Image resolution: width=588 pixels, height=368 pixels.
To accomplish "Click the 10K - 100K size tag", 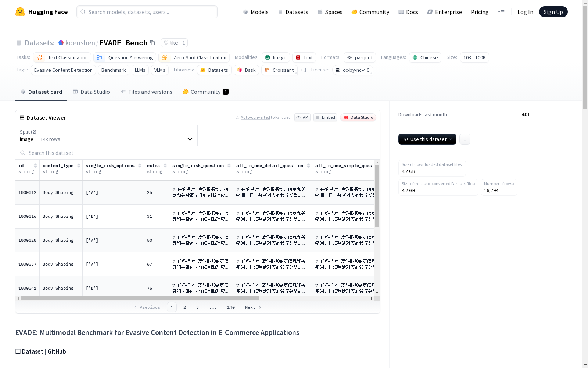I will click(x=474, y=57).
